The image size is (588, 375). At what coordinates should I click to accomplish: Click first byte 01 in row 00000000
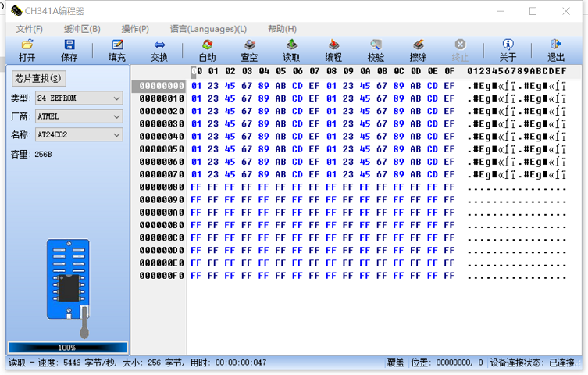click(x=196, y=86)
